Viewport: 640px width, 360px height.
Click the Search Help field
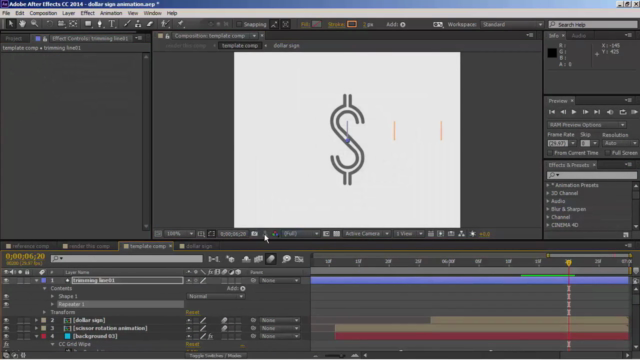click(593, 24)
